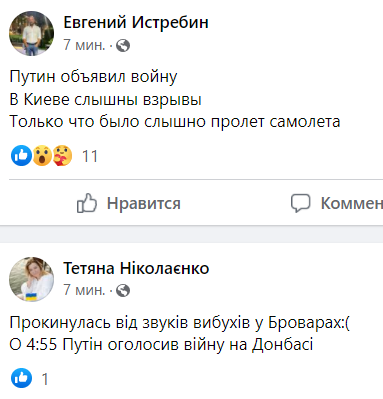
Task: Open Евгений Истребин's profile picture
Action: (x=31, y=33)
